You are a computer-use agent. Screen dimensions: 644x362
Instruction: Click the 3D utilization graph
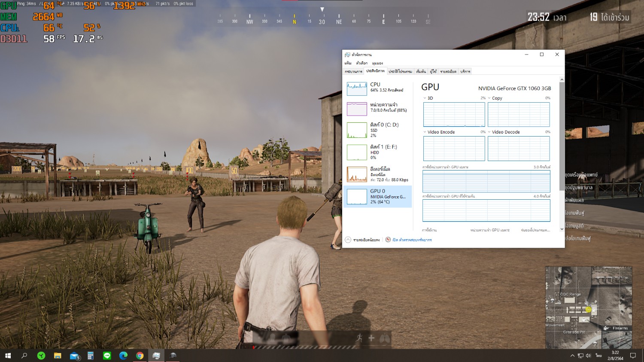tap(454, 115)
